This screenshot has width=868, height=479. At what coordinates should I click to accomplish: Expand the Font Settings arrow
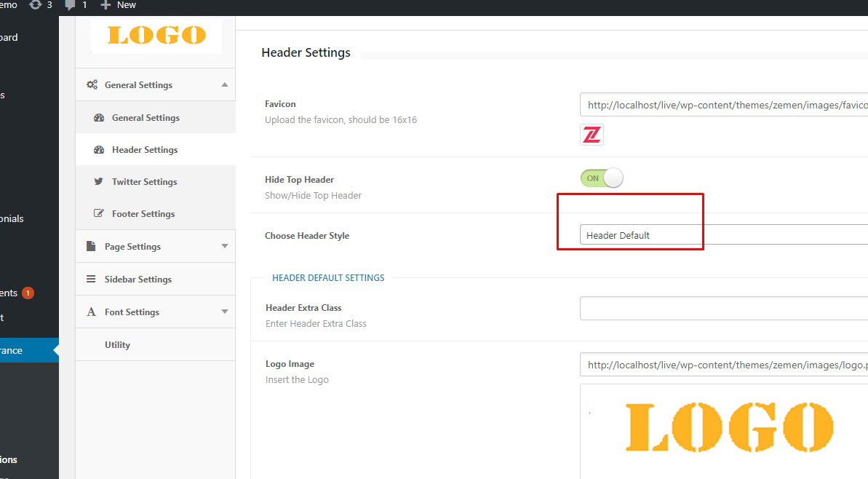[225, 312]
